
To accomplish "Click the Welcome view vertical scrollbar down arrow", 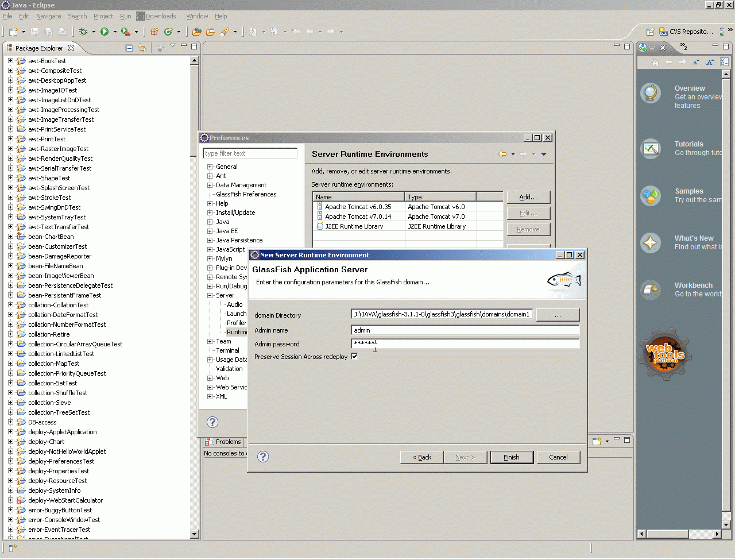I will point(726,525).
